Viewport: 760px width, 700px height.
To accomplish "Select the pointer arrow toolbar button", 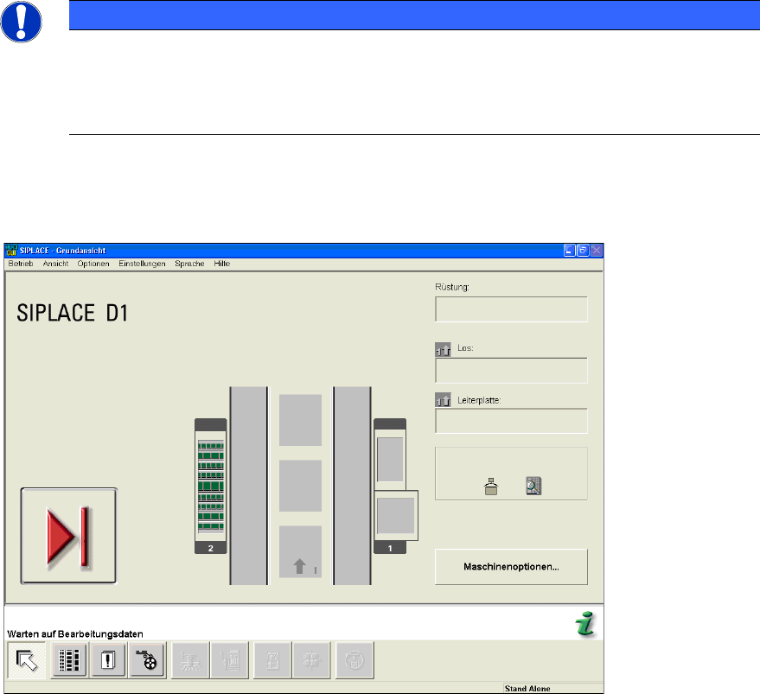I will (27, 660).
